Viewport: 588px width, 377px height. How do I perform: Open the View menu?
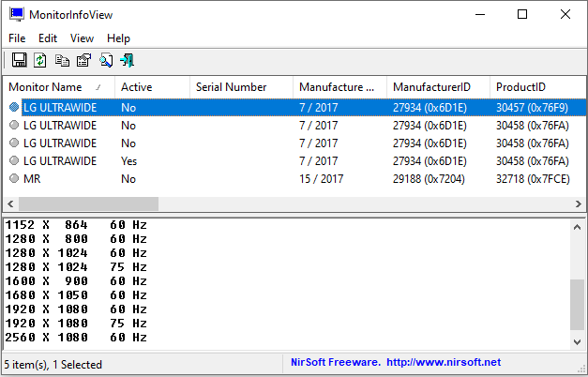pos(82,38)
